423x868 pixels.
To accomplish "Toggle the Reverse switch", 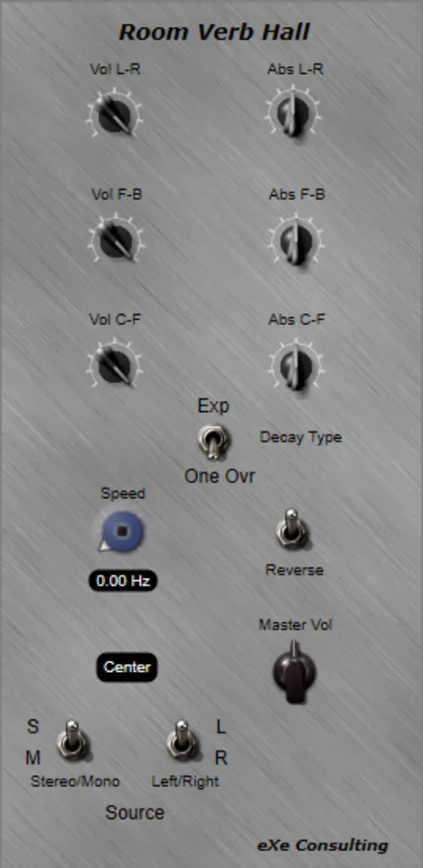I will [292, 529].
